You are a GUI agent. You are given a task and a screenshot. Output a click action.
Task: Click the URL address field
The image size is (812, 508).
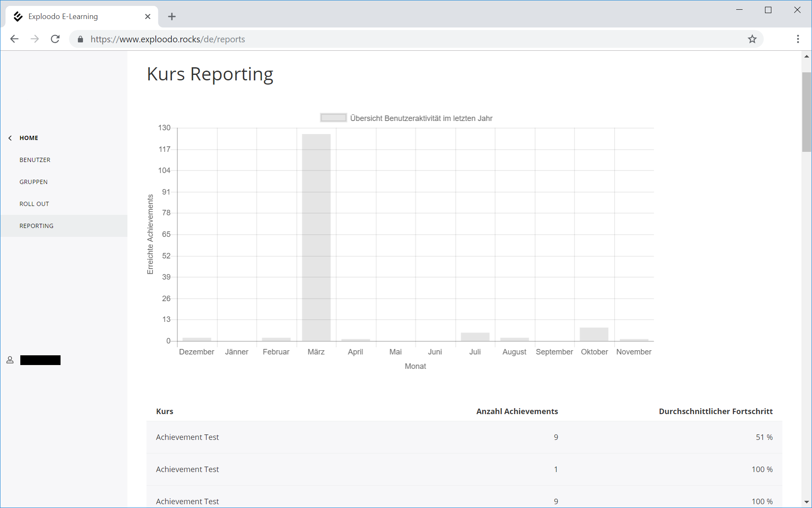pos(381,39)
